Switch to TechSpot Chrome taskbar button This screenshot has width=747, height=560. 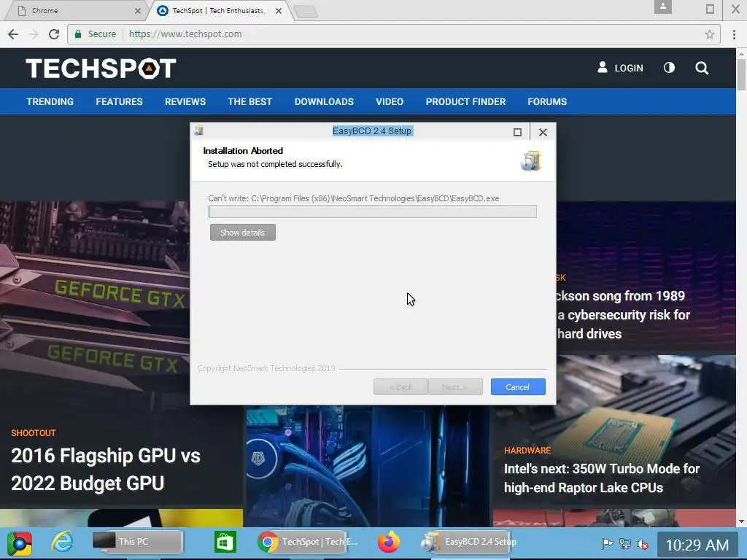308,542
